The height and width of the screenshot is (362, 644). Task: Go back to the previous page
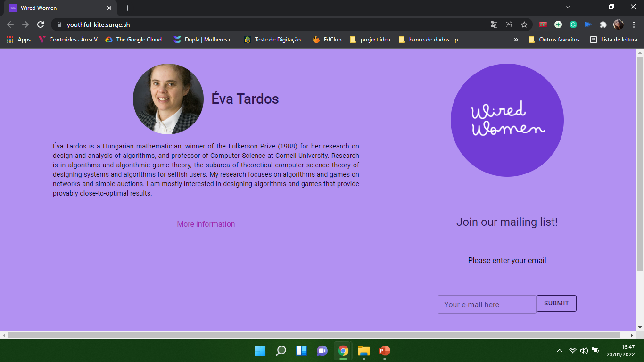(10, 25)
